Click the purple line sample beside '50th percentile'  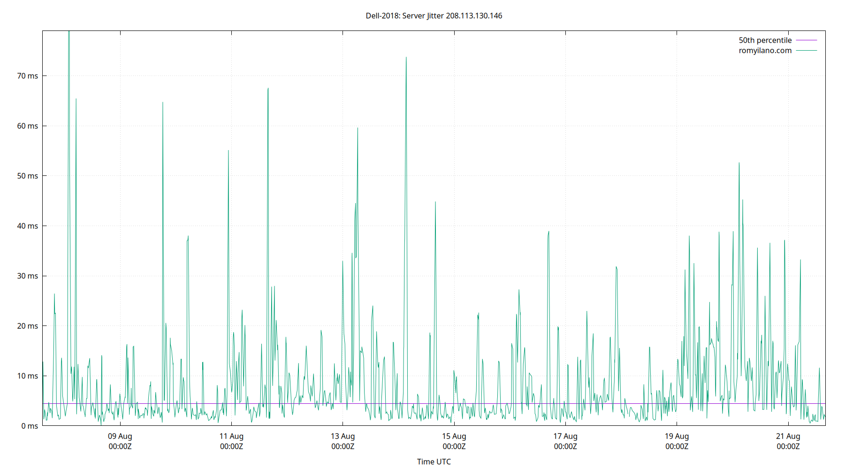[x=807, y=40]
